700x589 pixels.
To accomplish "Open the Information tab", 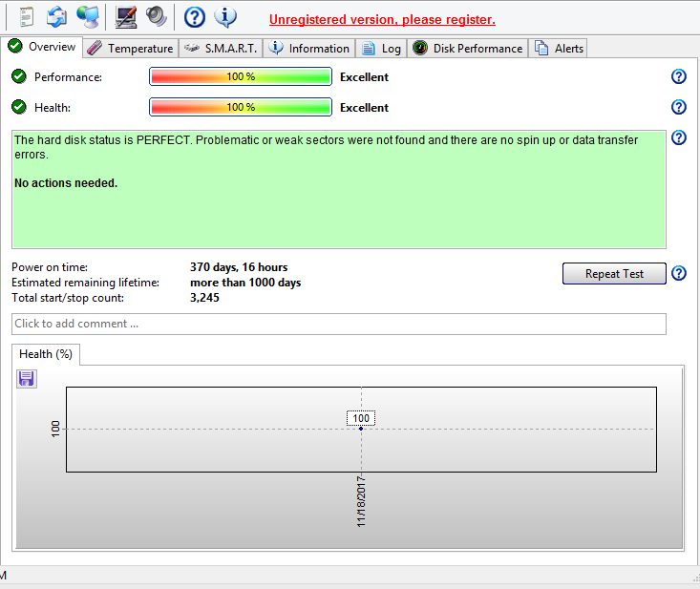I will click(x=308, y=48).
